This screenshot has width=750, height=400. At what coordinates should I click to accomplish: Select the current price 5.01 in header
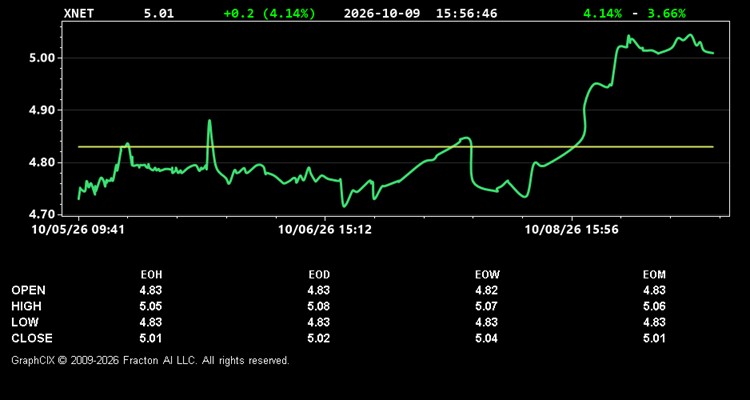(x=159, y=13)
